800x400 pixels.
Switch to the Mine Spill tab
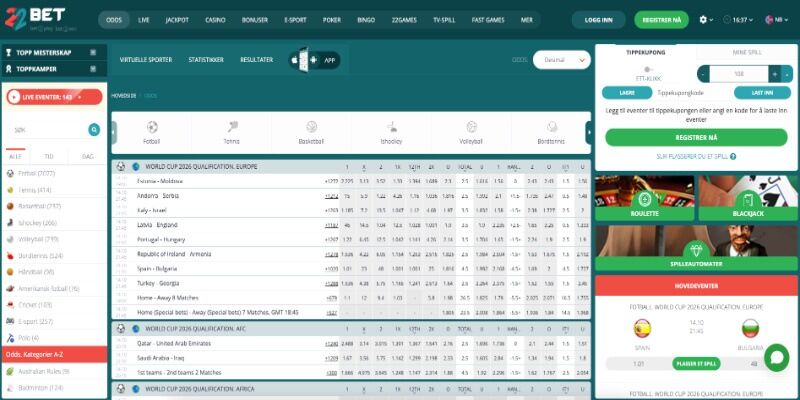pyautogui.click(x=744, y=50)
